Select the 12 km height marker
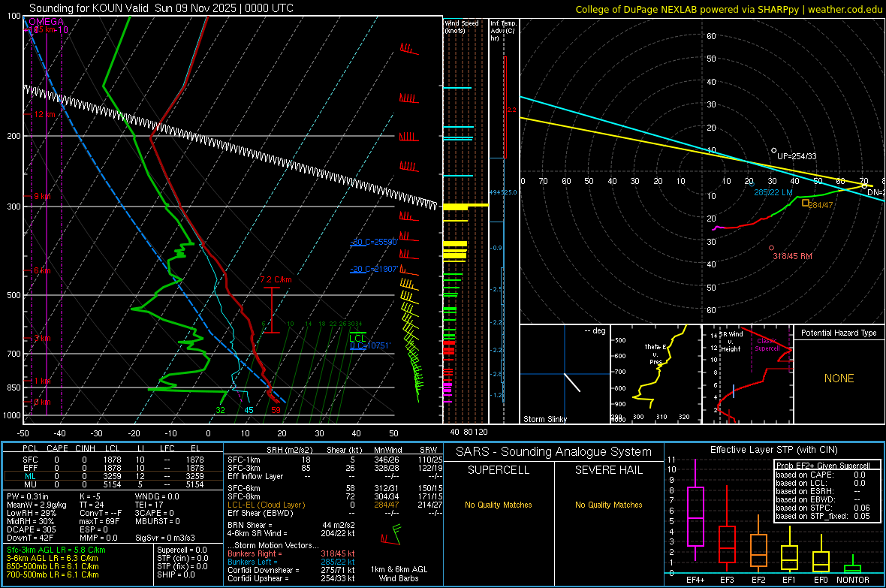This screenshot has height=588, width=886. click(x=44, y=114)
